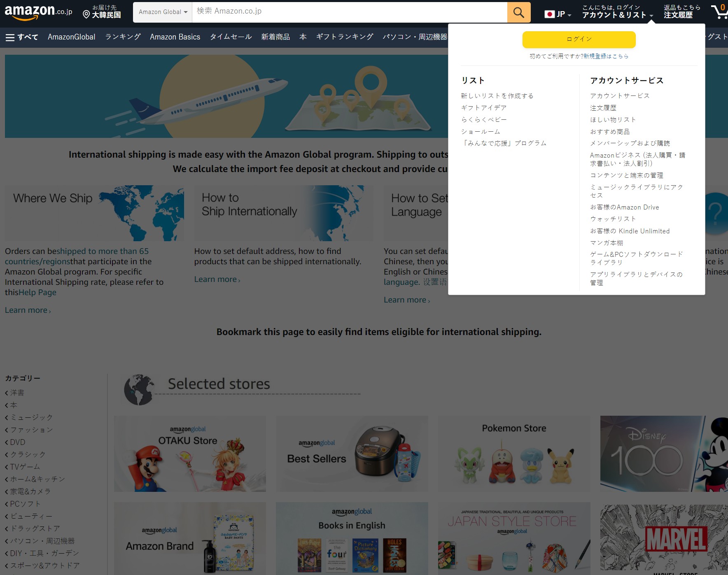
Task: Open コンテンツと端末の管理 link
Action: tap(627, 175)
